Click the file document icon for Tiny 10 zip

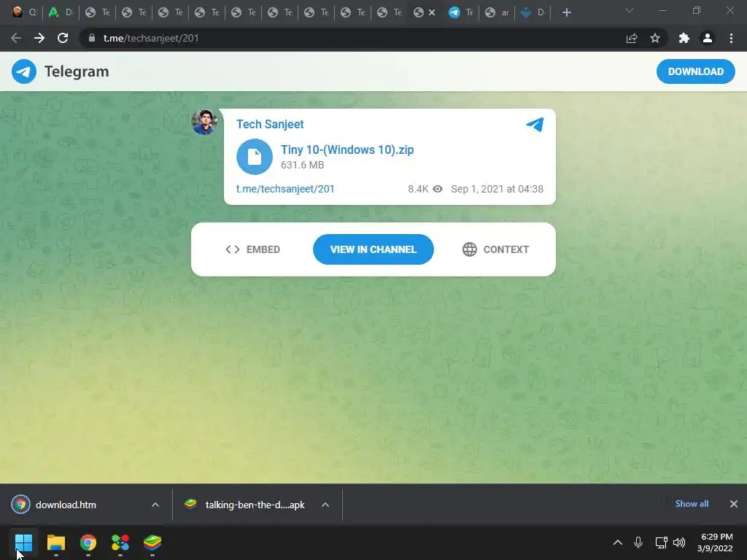tap(255, 157)
